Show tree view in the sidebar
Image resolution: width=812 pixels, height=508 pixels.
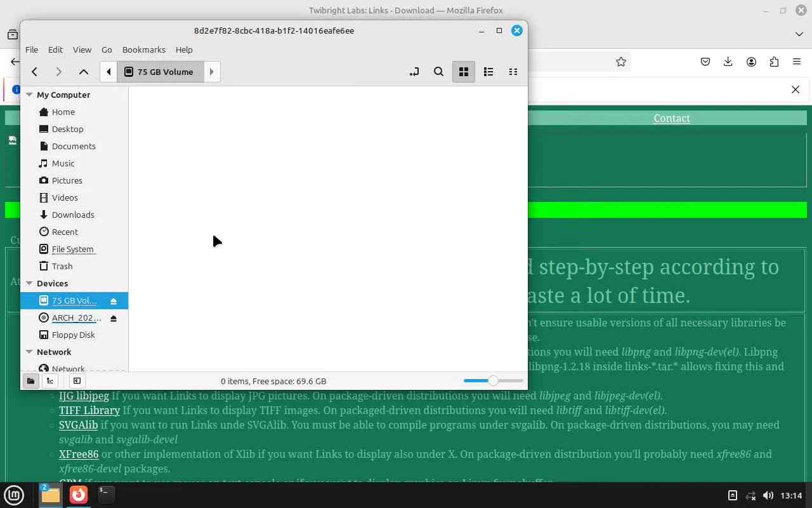(x=49, y=381)
